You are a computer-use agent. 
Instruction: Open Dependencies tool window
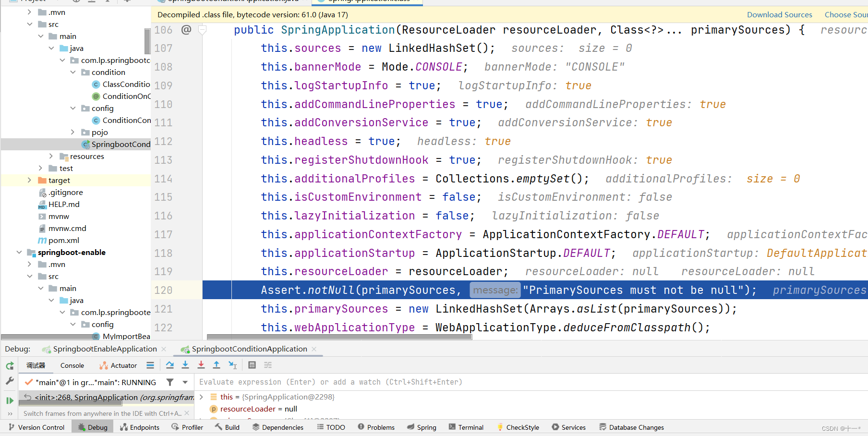278,427
